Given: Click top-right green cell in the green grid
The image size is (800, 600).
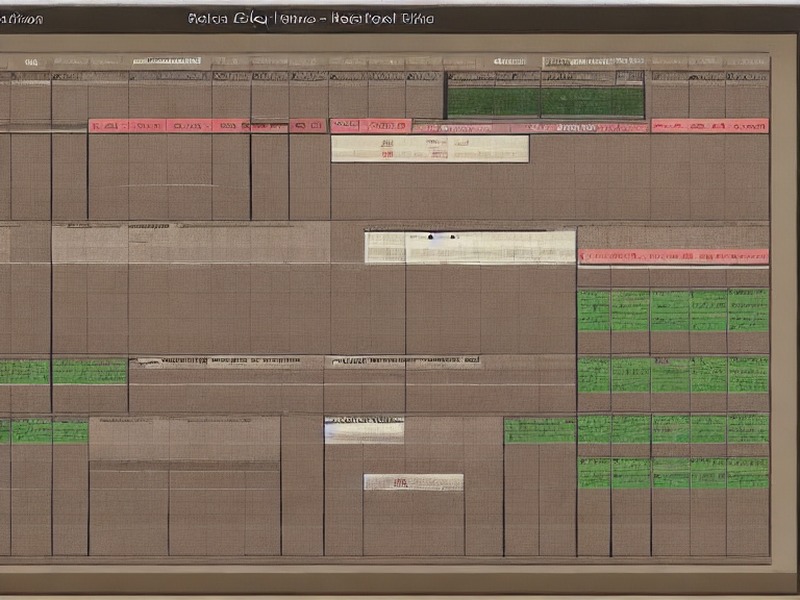Looking at the screenshot, I should click(x=748, y=310).
